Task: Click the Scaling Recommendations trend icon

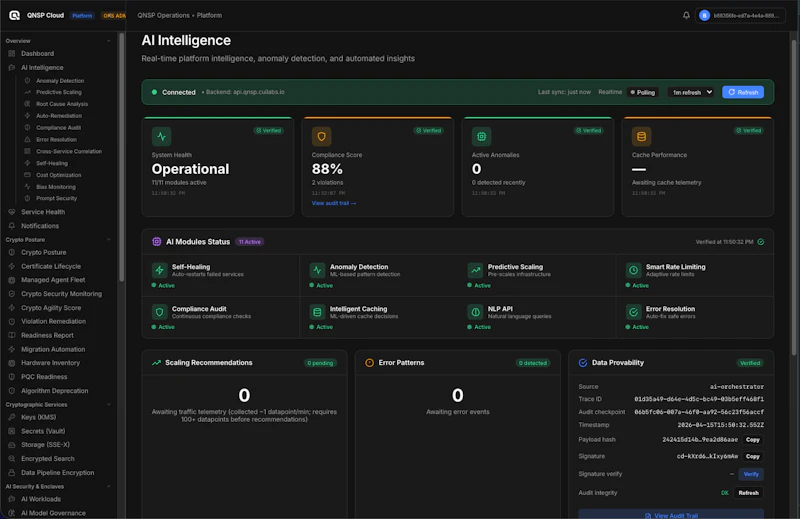Action: 156,363
